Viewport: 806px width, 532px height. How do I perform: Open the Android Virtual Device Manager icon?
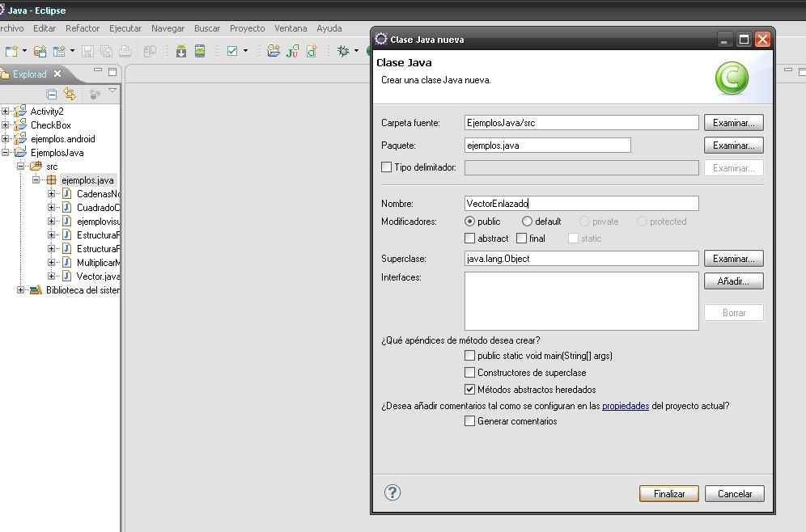click(200, 52)
